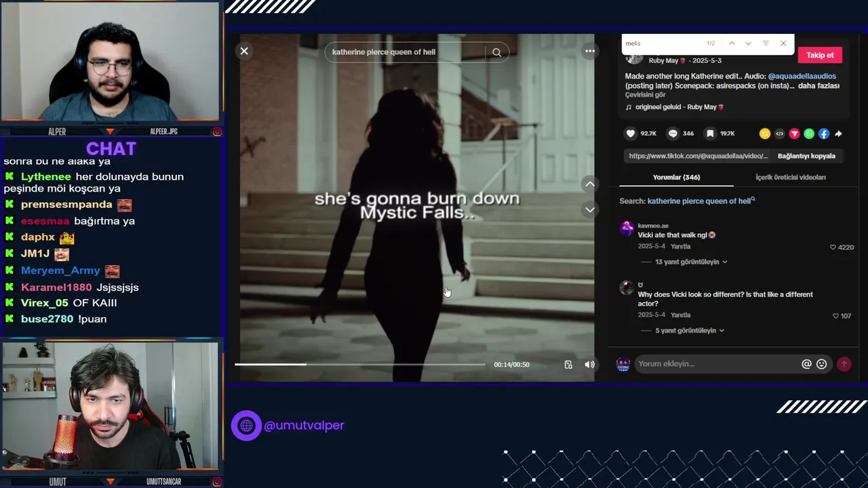Click the yellow repost icon
868x488 pixels.
click(764, 134)
